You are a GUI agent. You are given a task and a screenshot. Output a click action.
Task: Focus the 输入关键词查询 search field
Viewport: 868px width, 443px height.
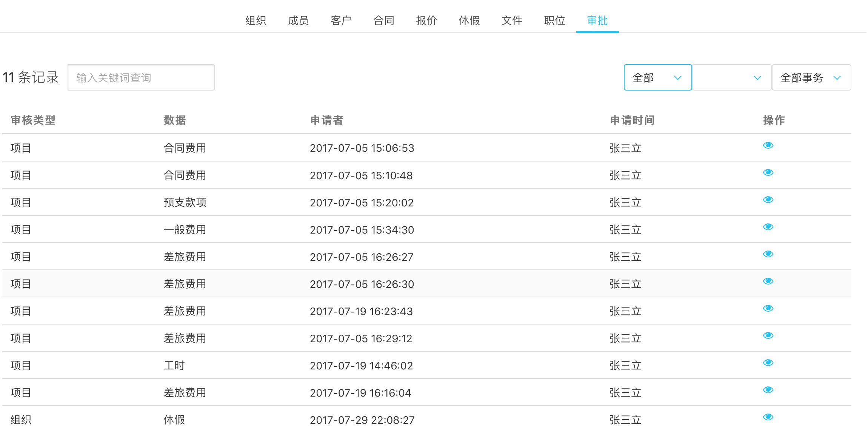(x=141, y=77)
